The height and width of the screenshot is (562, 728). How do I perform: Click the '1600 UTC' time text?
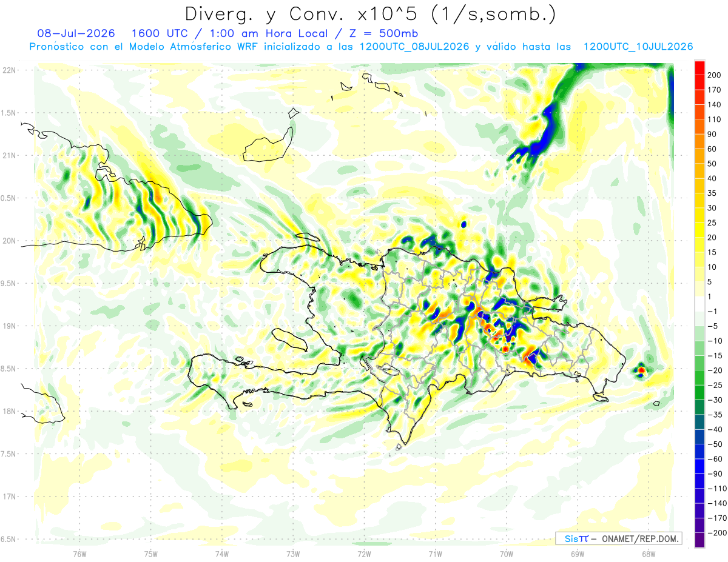coord(160,33)
